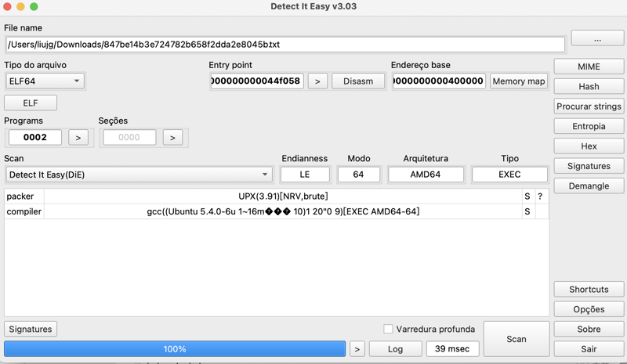Click the Sobre button
Image resolution: width=627 pixels, height=364 pixels.
click(x=589, y=329)
